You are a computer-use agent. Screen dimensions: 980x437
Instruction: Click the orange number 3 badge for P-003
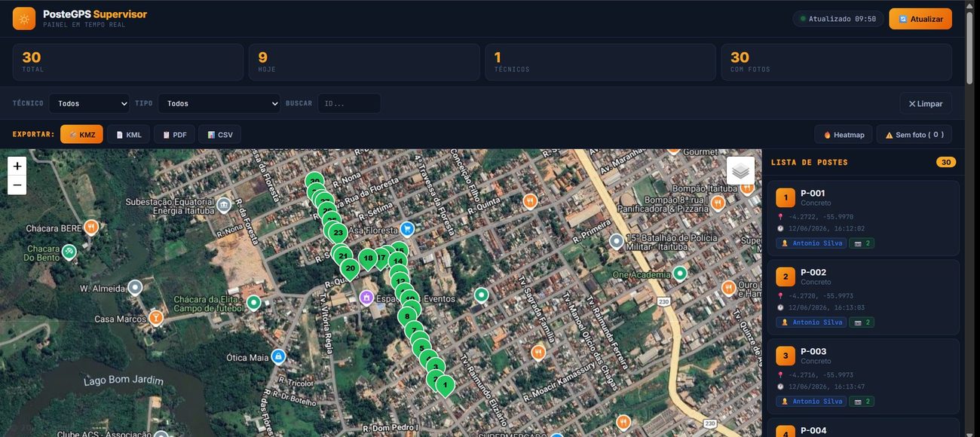[x=786, y=356]
